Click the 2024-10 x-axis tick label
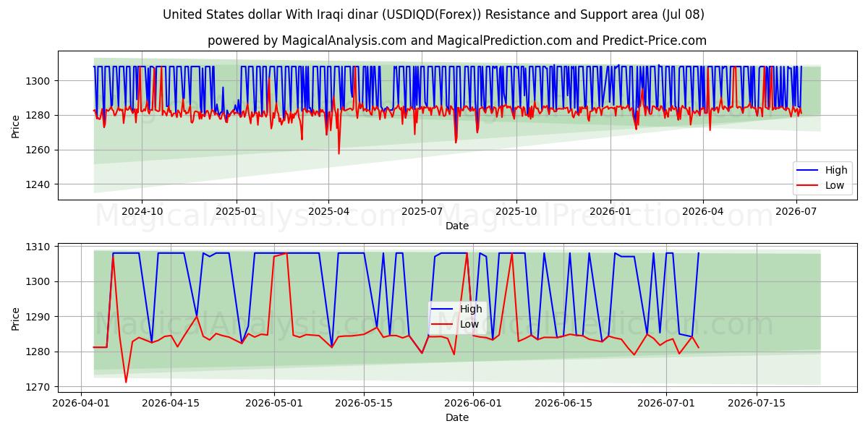Viewport: 868px width, 434px height. tap(142, 211)
